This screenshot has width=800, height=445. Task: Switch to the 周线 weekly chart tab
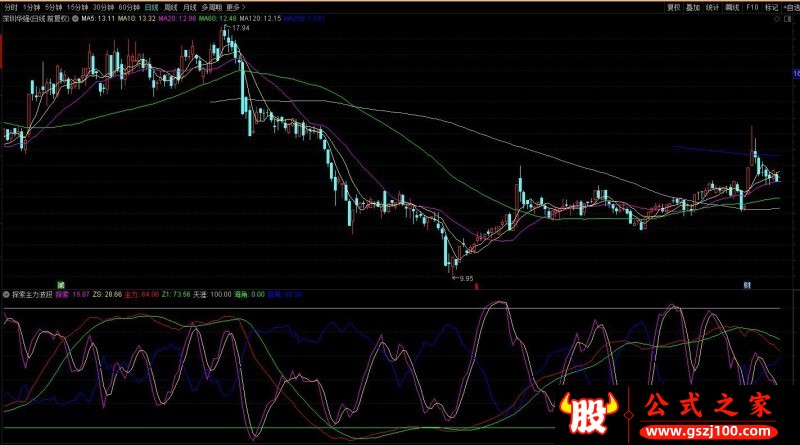coord(170,7)
